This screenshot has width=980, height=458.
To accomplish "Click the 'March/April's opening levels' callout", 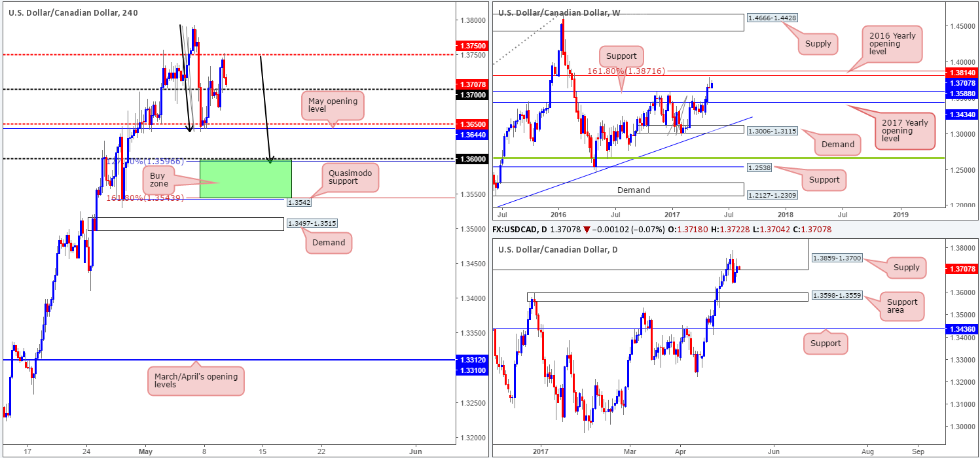I will tap(196, 381).
